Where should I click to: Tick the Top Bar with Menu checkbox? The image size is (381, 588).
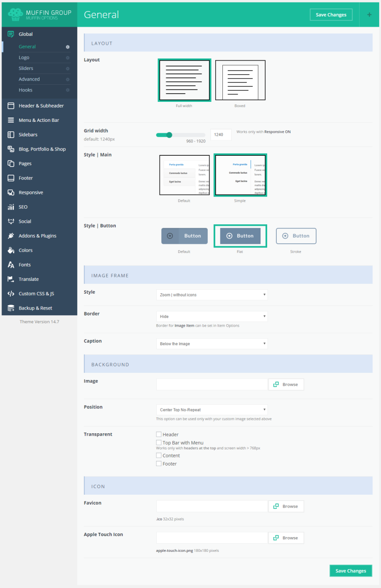click(x=159, y=443)
